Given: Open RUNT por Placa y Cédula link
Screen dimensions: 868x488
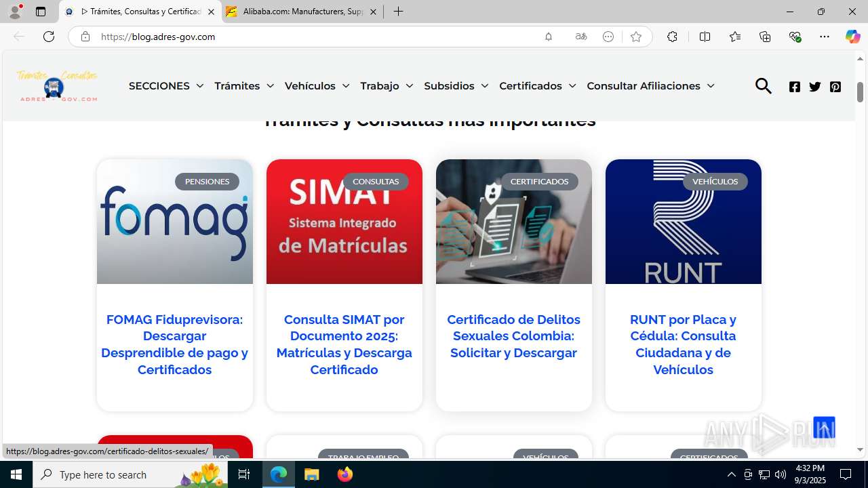Looking at the screenshot, I should coord(683,344).
